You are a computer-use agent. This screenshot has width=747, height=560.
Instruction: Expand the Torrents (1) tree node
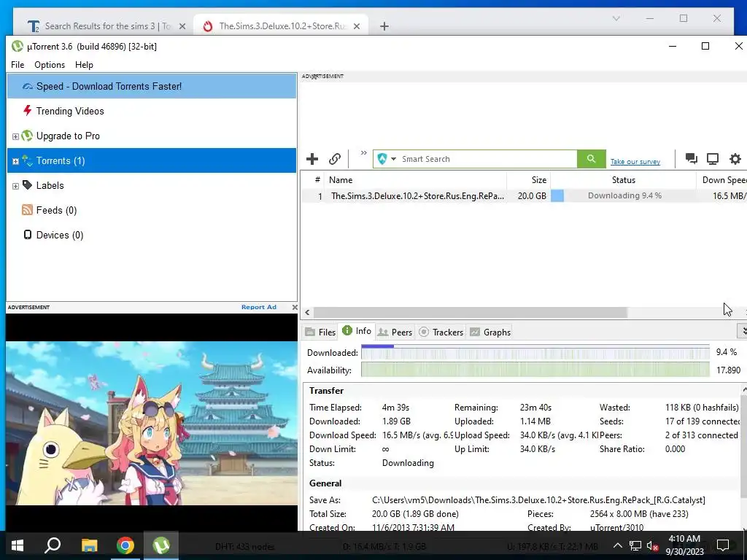[15, 161]
